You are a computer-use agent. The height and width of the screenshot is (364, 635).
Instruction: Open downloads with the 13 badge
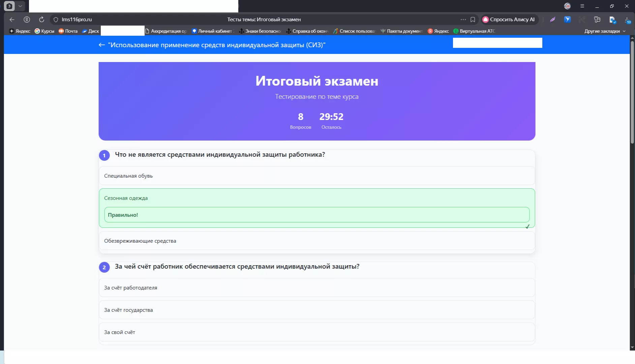[627, 20]
